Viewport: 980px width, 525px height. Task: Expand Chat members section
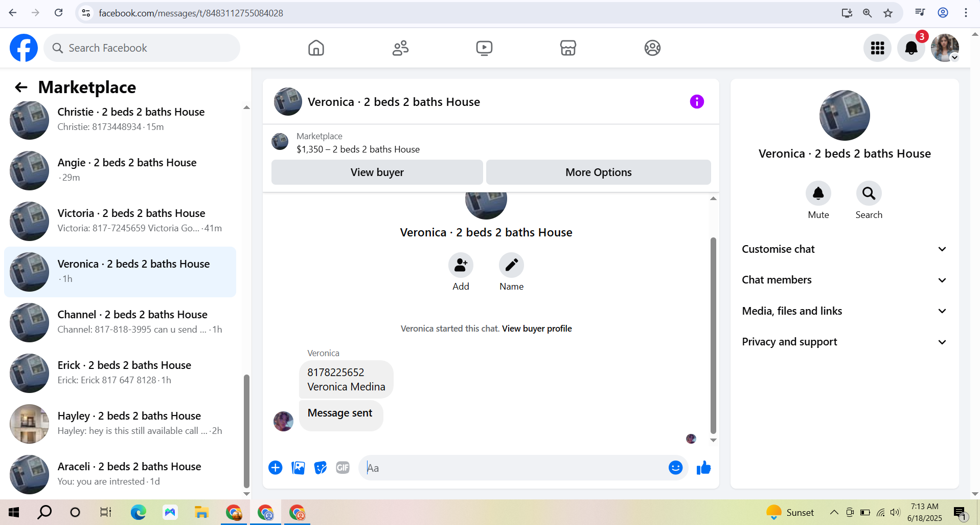click(845, 280)
